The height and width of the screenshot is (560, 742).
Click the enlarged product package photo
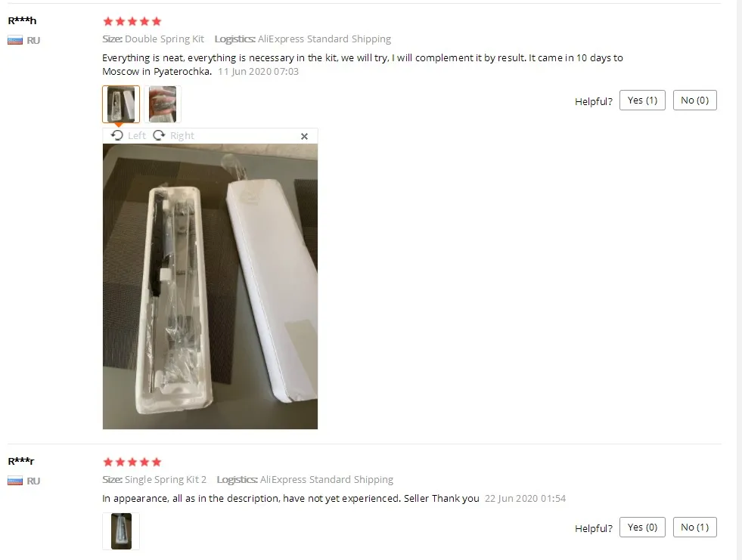tap(210, 286)
